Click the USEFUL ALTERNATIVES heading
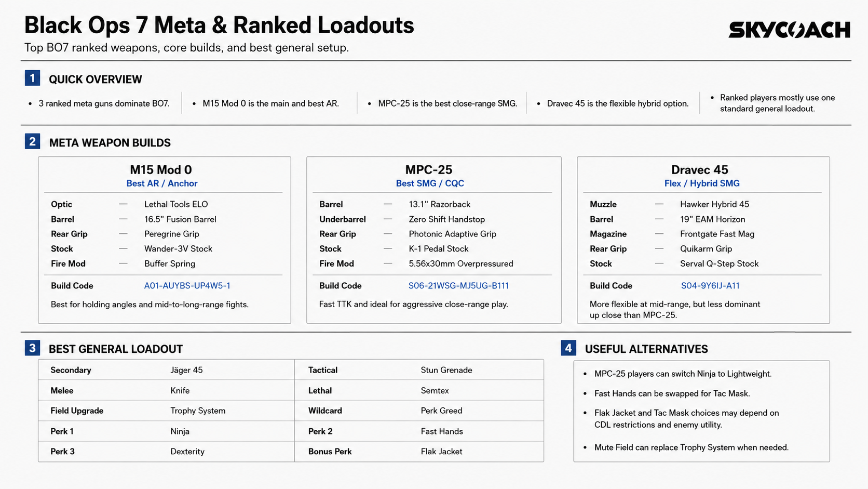Viewport: 868px width, 489px height. [x=646, y=349]
